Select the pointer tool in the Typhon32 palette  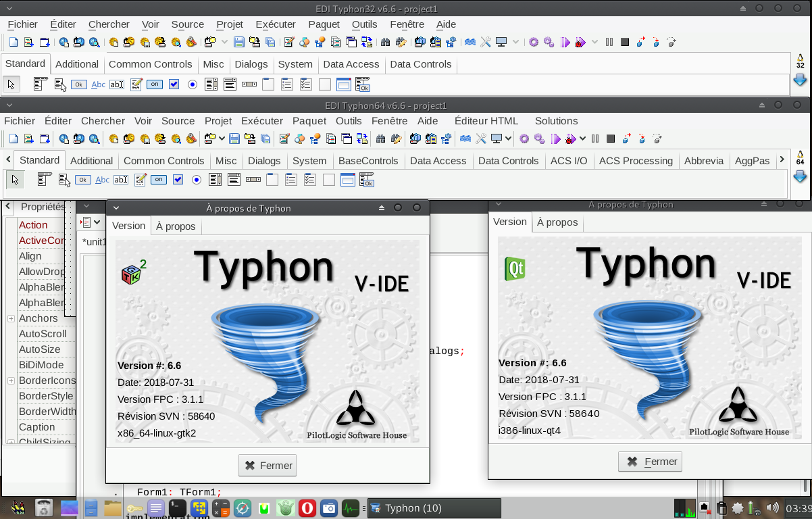click(x=11, y=84)
